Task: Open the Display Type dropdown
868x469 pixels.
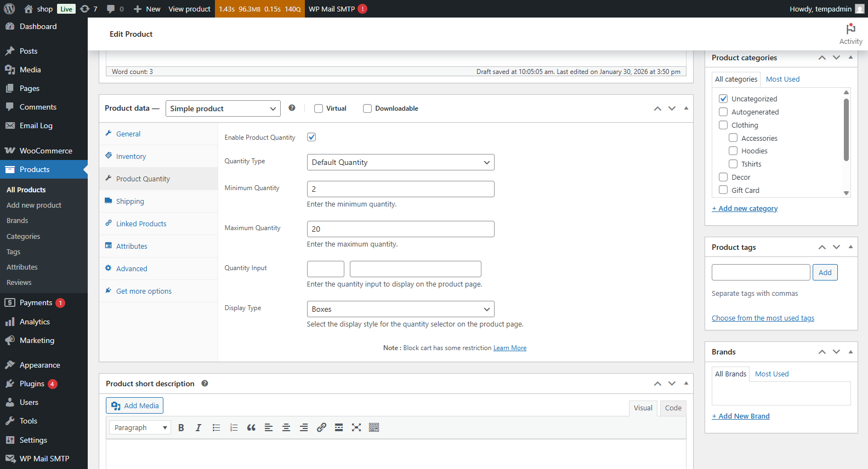Action: (400, 309)
